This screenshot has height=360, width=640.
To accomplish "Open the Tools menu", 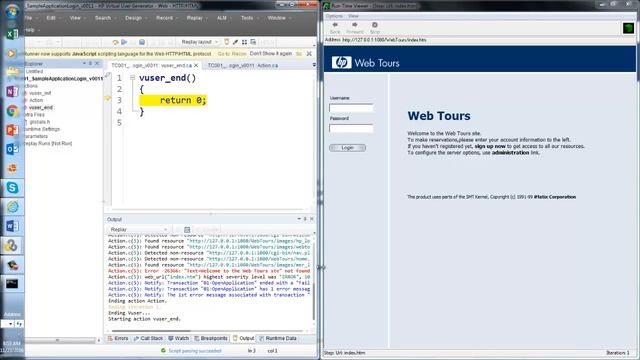I will (x=247, y=18).
